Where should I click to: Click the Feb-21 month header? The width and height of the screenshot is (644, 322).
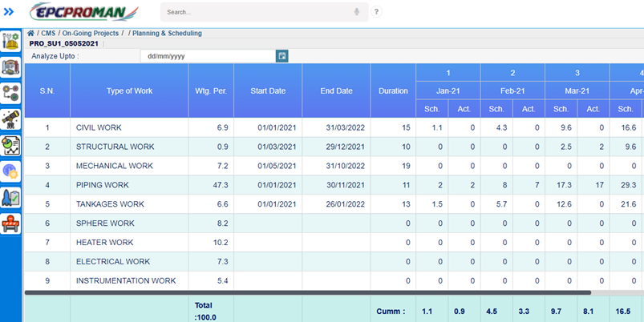point(512,91)
